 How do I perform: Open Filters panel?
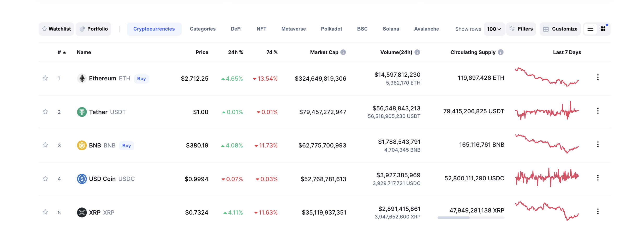pos(521,29)
